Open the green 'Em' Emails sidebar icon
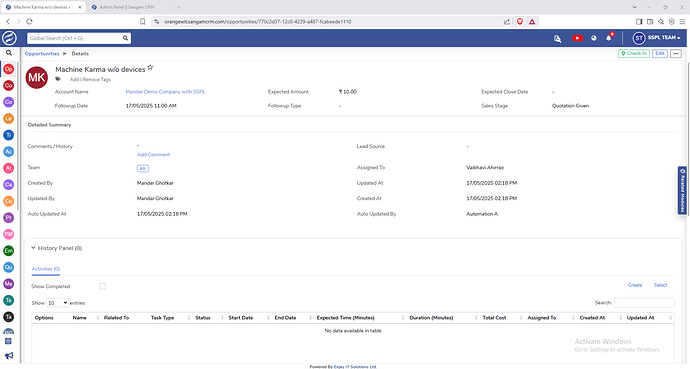 point(8,251)
